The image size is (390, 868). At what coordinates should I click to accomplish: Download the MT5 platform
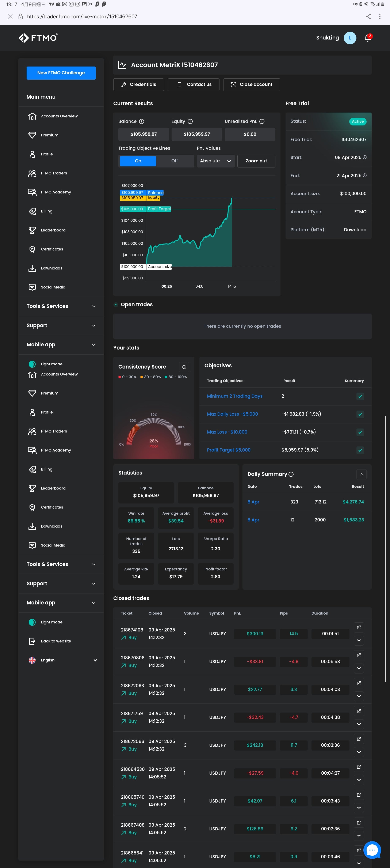355,230
